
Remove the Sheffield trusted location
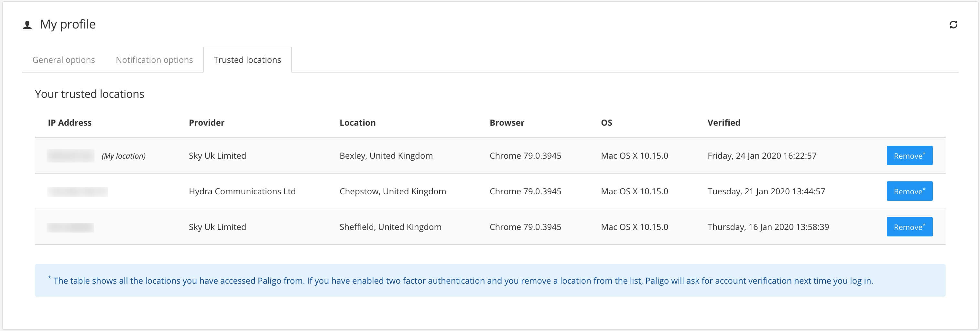pos(909,227)
